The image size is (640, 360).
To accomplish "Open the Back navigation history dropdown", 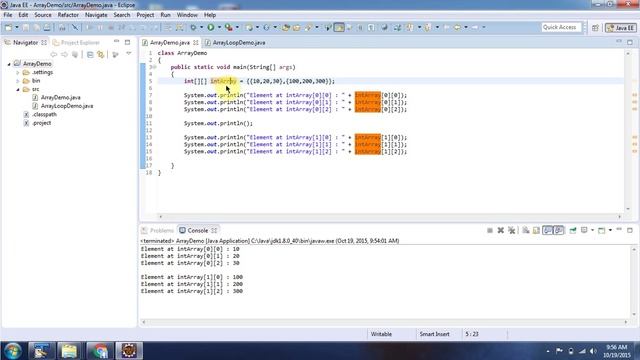I will click(x=466, y=27).
